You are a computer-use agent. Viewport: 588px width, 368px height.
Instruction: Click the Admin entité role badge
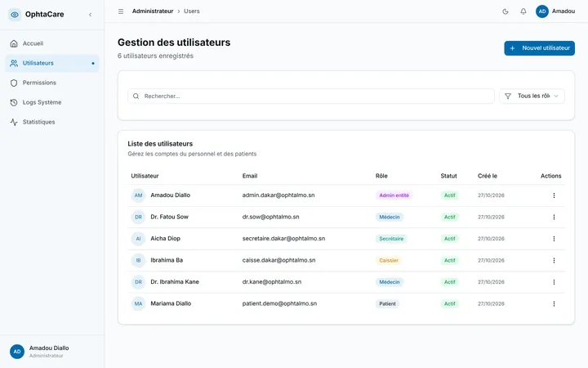click(394, 195)
